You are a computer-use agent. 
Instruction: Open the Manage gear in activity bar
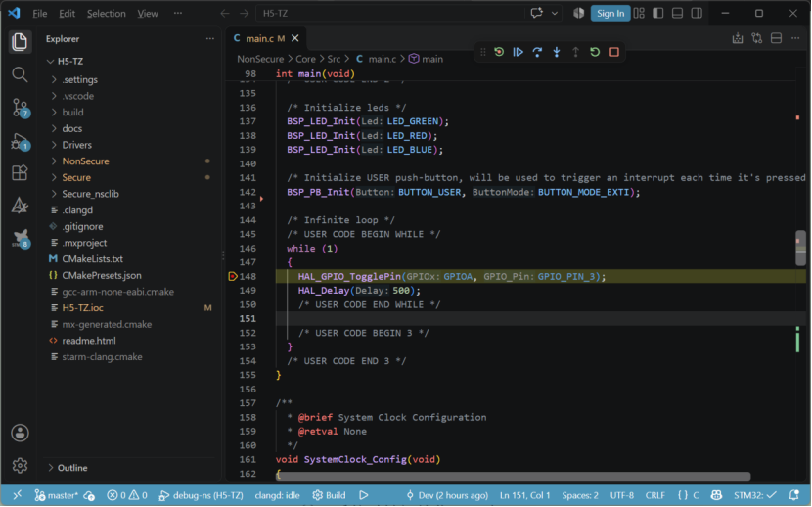(20, 466)
